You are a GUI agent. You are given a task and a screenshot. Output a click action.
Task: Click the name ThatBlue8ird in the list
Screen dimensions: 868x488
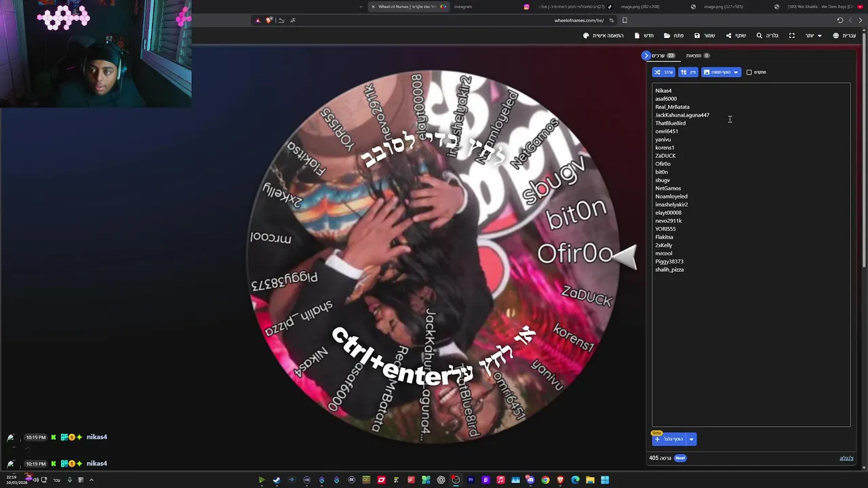670,123
